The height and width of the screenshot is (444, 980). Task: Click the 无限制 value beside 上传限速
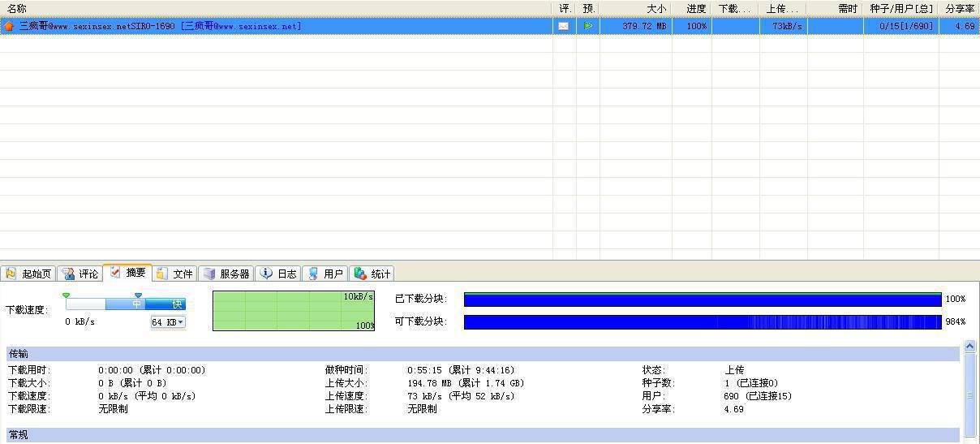coord(422,409)
